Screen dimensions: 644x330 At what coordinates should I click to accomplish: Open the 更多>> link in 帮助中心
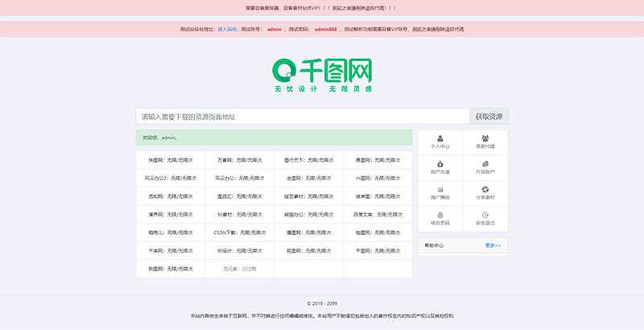[493, 245]
